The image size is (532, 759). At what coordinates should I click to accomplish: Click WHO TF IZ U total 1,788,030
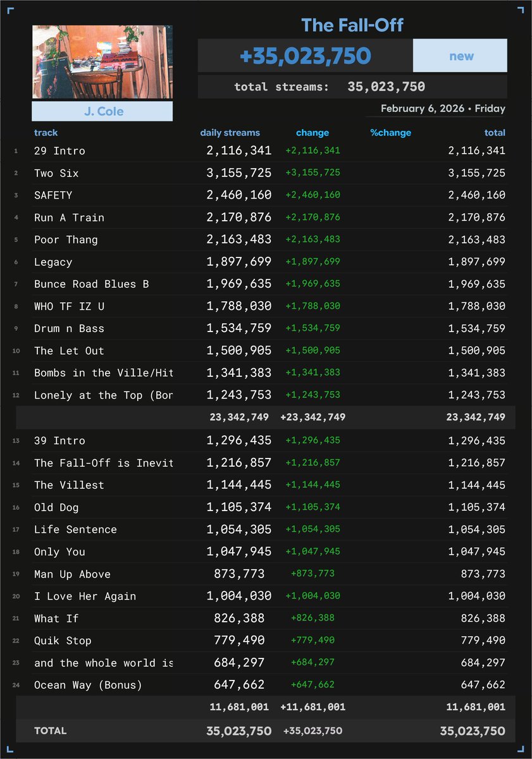(x=476, y=306)
